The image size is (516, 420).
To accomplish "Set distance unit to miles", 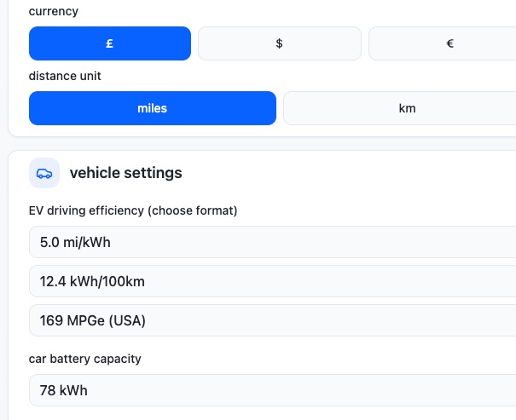I will pos(153,108).
